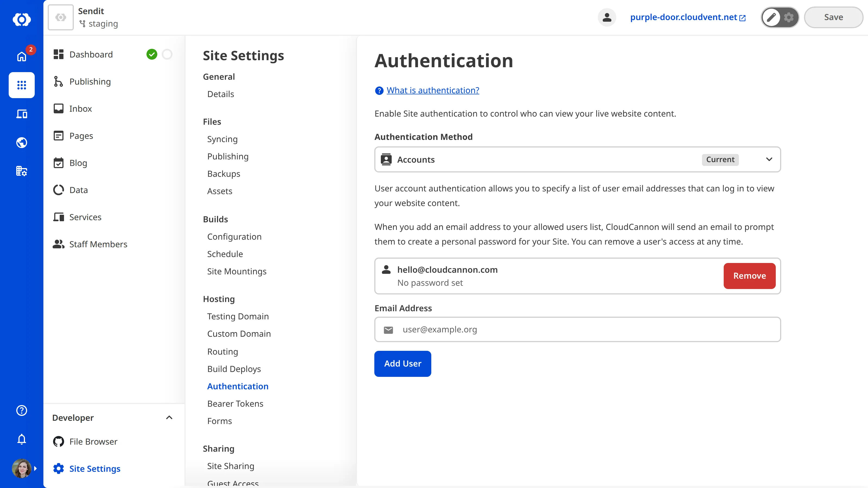Click the globe icon in blue sidebar
Viewport: 868px width, 488px height.
click(22, 142)
